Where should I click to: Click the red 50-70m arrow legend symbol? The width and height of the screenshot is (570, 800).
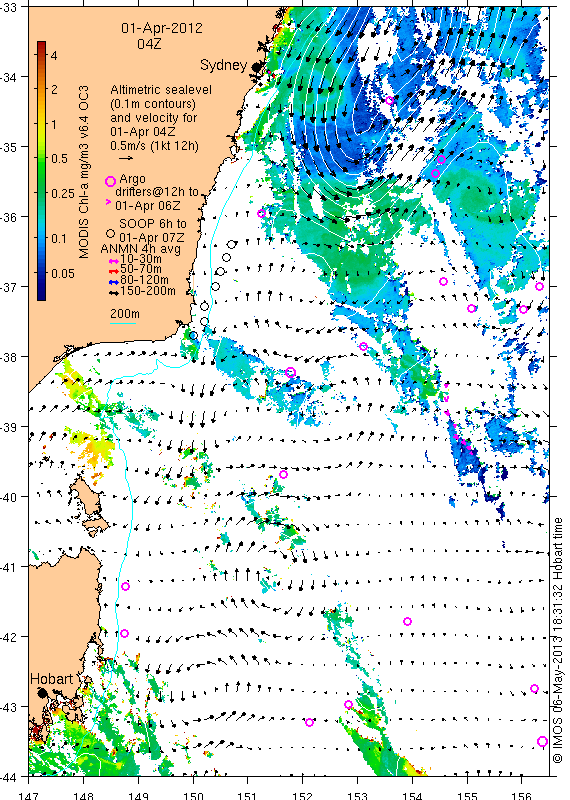pos(115,271)
